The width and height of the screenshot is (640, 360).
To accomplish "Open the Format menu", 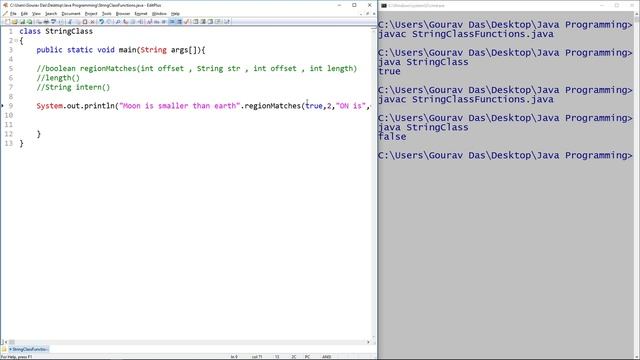I will coord(141,14).
